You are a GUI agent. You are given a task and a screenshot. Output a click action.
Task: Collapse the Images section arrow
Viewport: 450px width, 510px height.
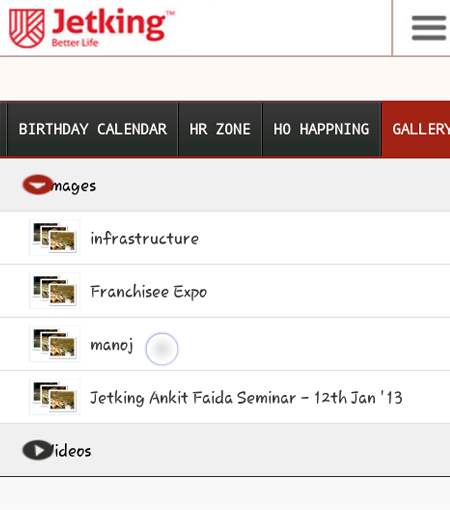(38, 184)
